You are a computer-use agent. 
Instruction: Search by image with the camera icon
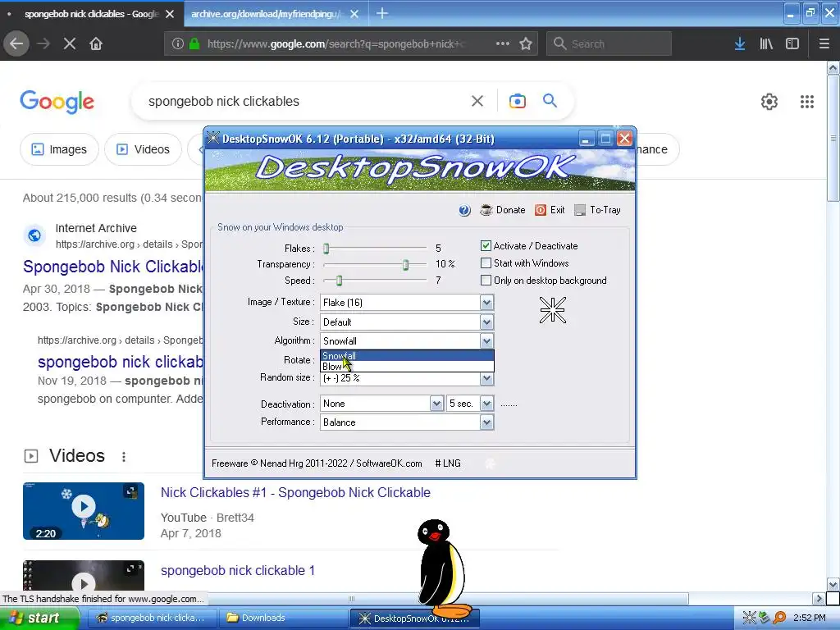click(517, 101)
